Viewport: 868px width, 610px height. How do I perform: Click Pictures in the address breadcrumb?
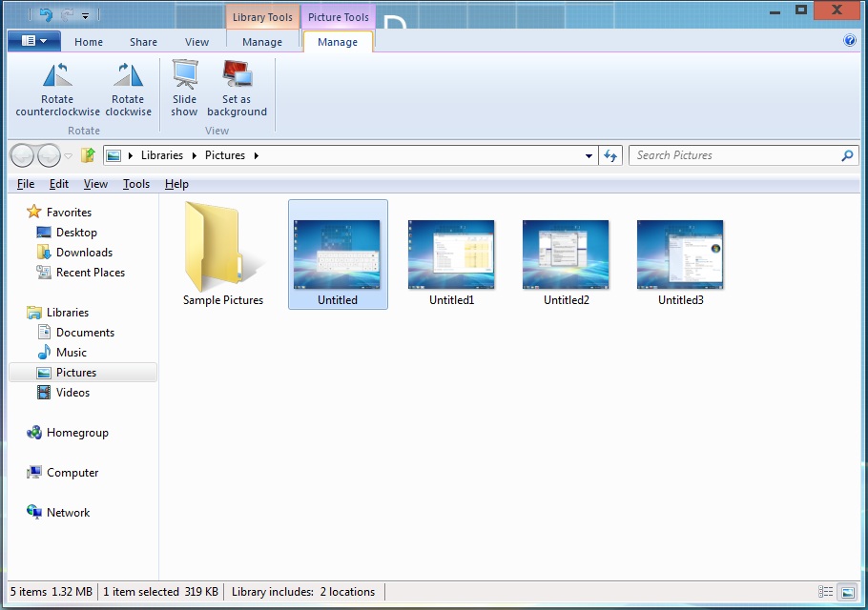click(225, 155)
